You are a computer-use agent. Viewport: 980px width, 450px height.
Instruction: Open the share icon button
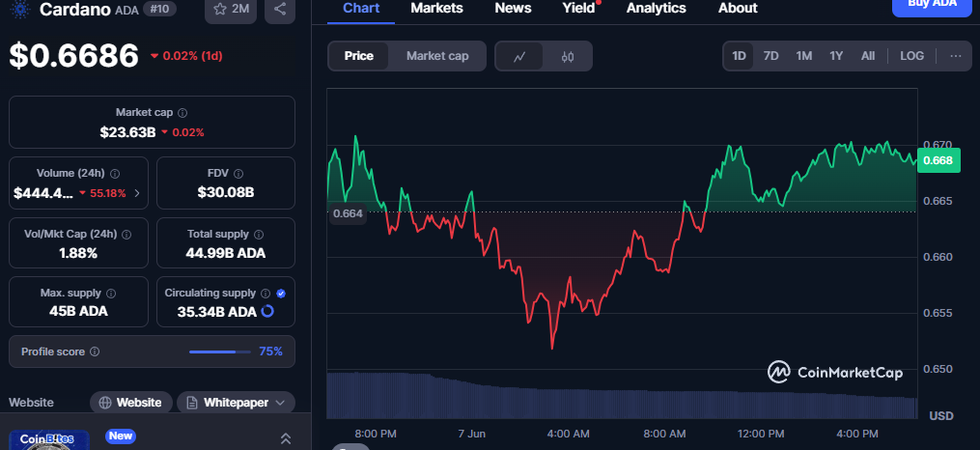[x=280, y=9]
